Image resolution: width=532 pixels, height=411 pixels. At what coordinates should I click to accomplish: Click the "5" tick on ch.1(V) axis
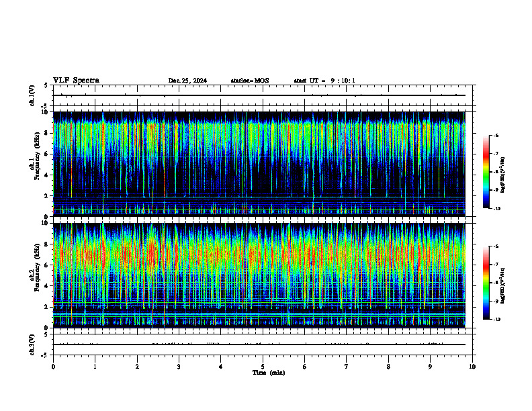(x=46, y=85)
